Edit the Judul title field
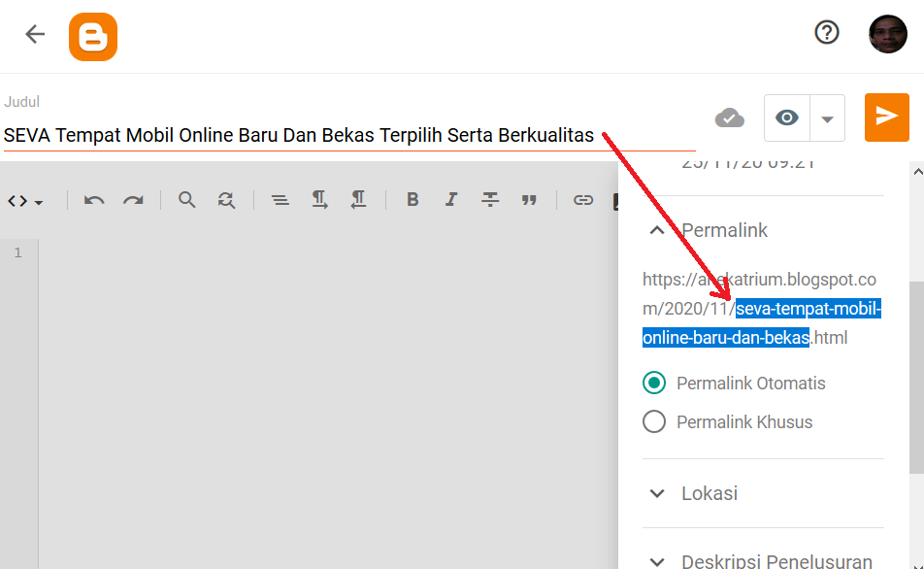Viewport: 924px width, 569px height. tap(348, 135)
